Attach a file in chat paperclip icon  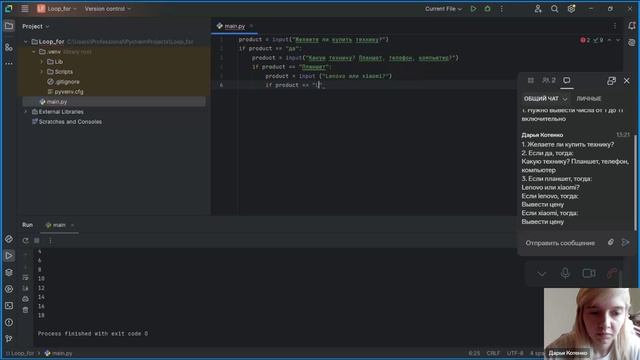pos(611,242)
